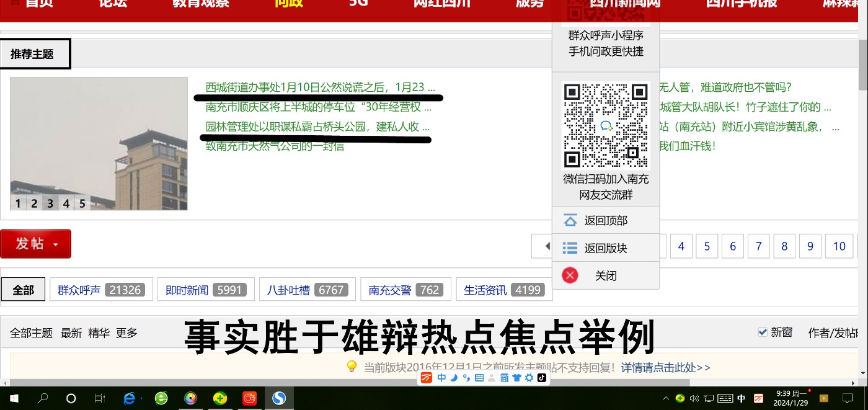The height and width of the screenshot is (410, 868).
Task: Open topic about 南充市顺庆区 parking
Action: (x=318, y=107)
